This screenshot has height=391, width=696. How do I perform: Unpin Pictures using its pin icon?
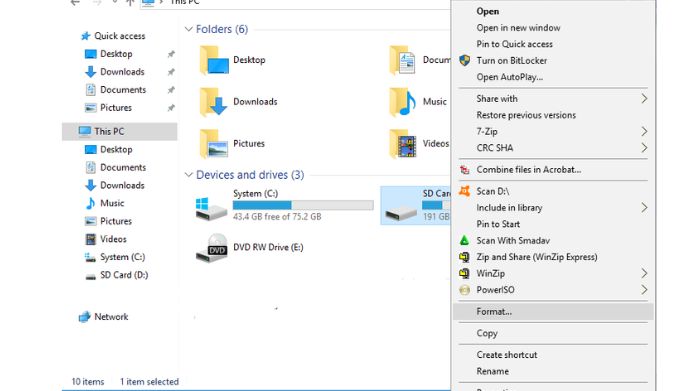[x=171, y=108]
